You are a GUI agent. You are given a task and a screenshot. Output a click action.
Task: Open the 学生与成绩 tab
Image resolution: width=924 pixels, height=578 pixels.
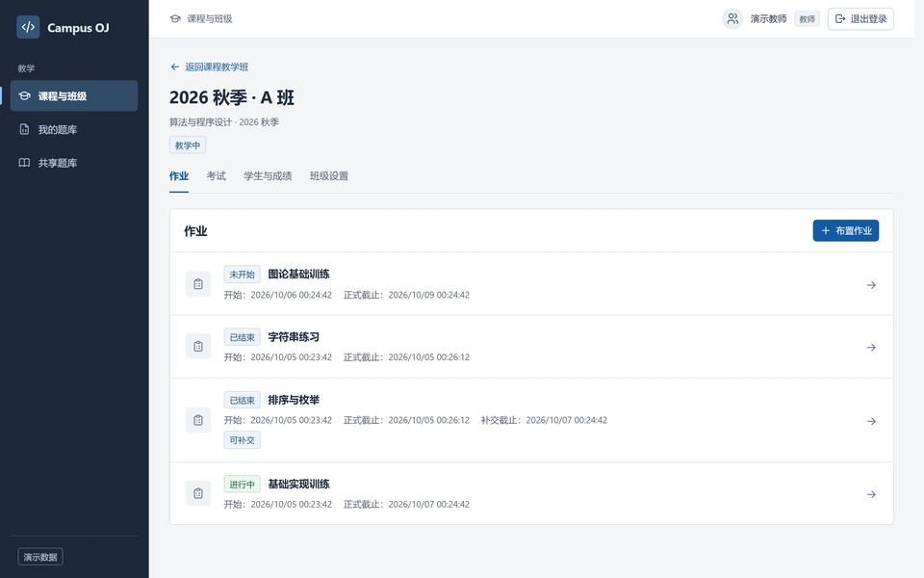click(x=268, y=175)
